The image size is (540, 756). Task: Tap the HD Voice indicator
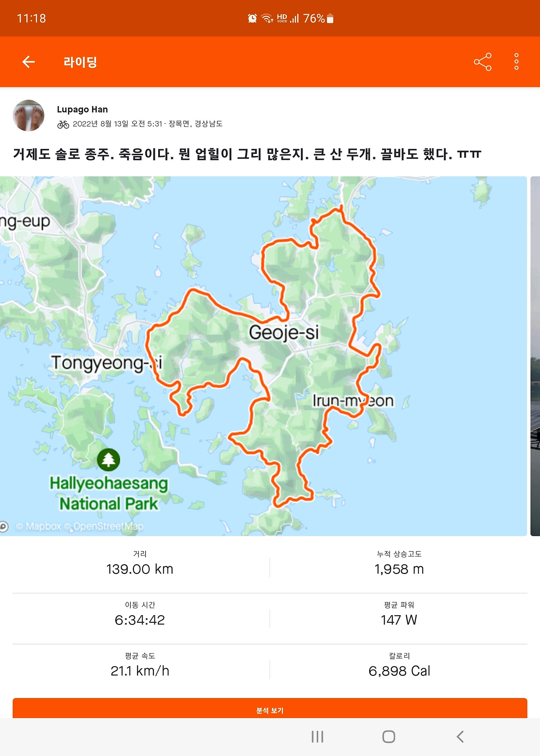[x=282, y=18]
